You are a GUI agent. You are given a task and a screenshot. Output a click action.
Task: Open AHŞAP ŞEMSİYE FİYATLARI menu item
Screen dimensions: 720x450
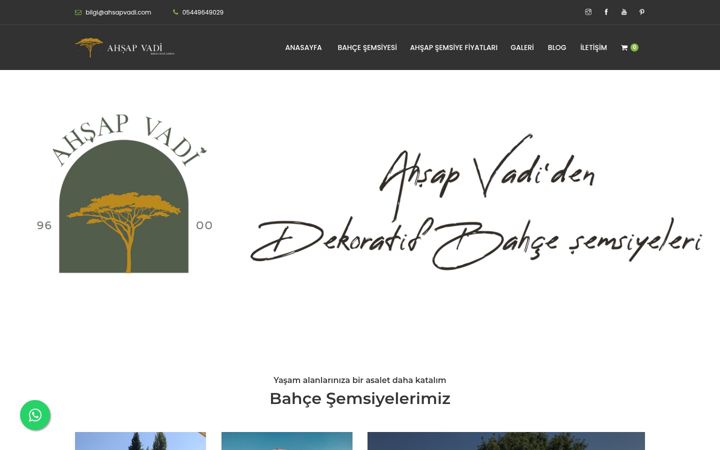pyautogui.click(x=454, y=47)
